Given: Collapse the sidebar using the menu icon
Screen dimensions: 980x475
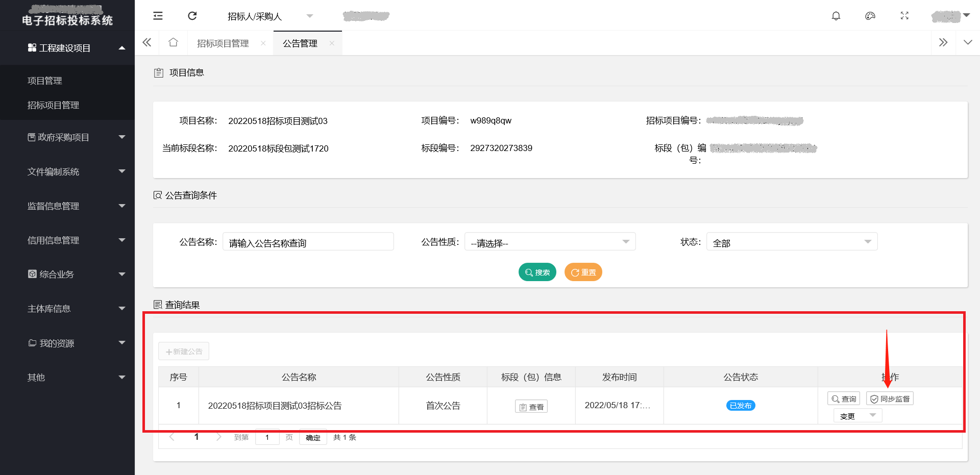Looking at the screenshot, I should point(158,16).
